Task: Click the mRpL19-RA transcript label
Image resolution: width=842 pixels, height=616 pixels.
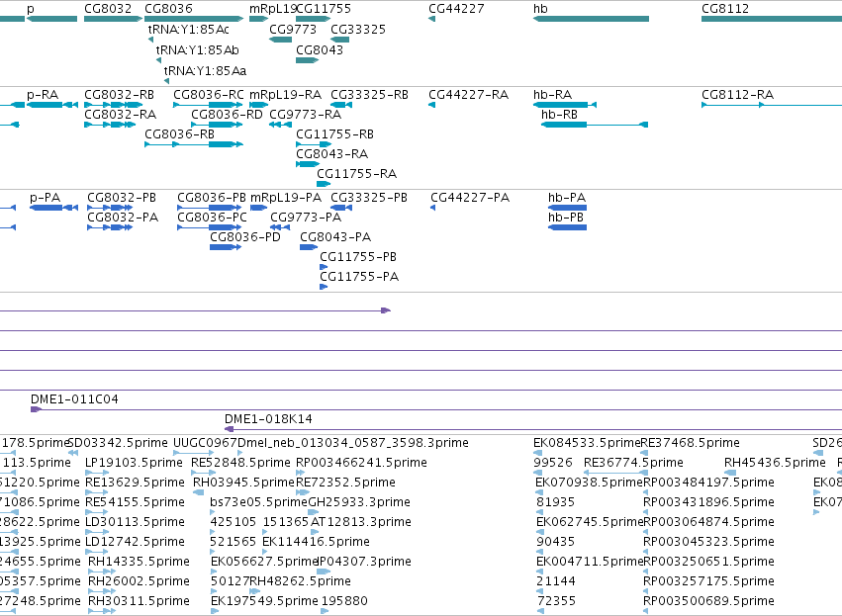Action: 286,95
